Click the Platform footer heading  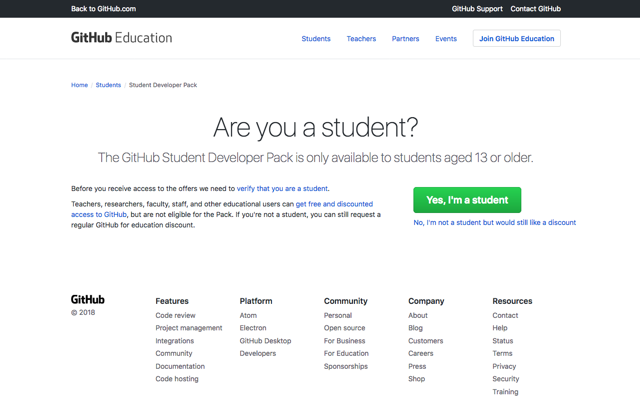(x=256, y=301)
